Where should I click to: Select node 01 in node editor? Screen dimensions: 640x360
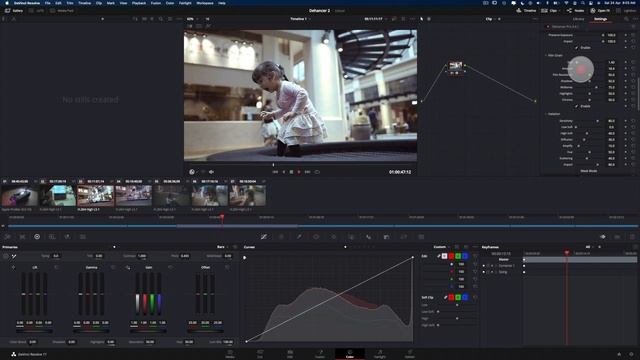tap(456, 66)
